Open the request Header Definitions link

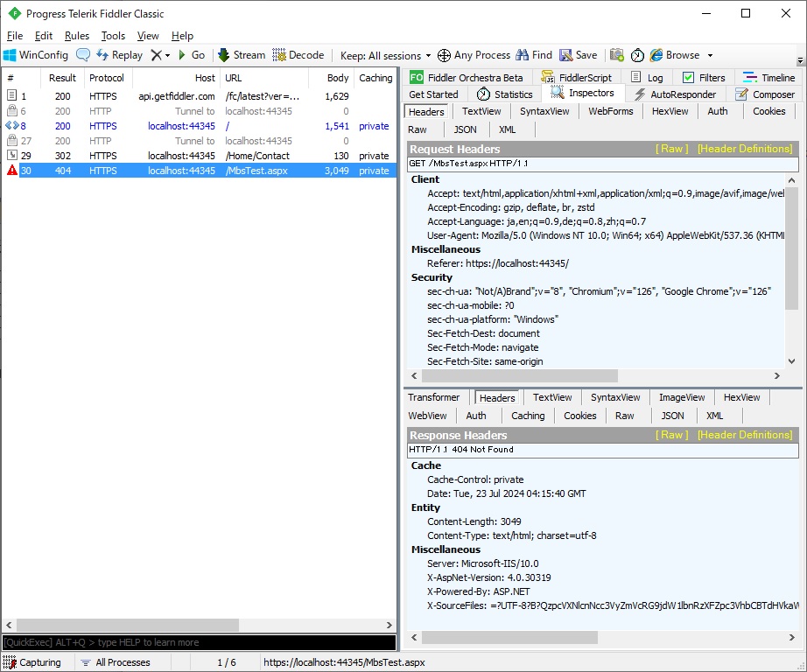tap(745, 149)
